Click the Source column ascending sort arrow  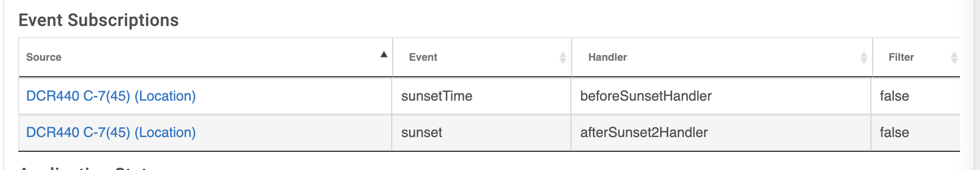coord(383,55)
